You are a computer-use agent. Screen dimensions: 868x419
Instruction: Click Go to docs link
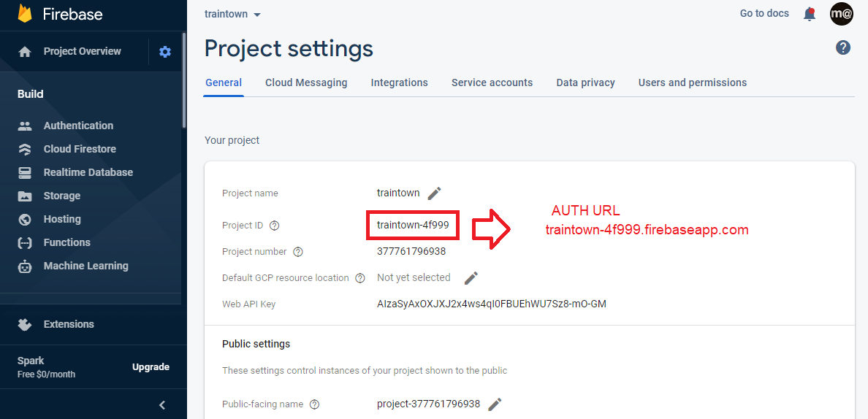coord(764,13)
